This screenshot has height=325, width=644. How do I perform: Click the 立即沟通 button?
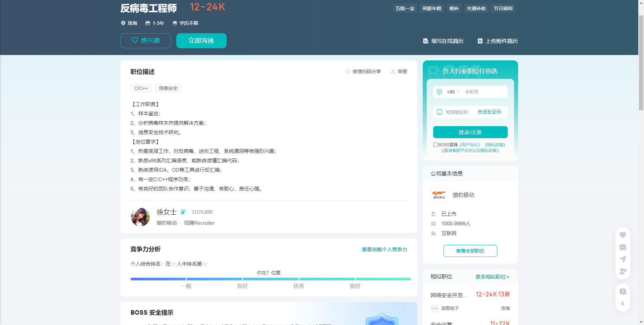[x=201, y=41]
